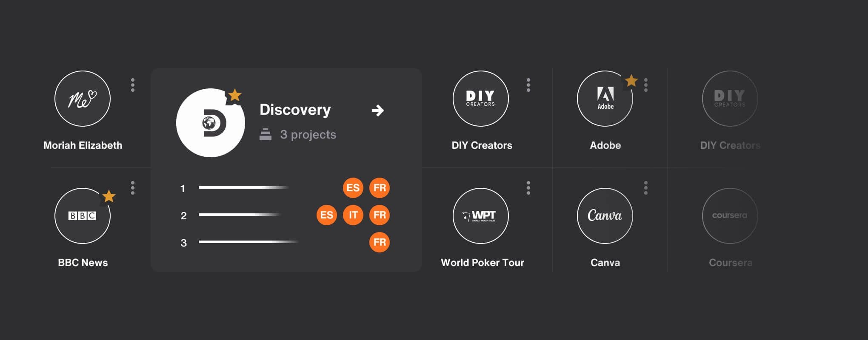868x340 pixels.
Task: Click the World Poker Tour logo
Action: [481, 216]
